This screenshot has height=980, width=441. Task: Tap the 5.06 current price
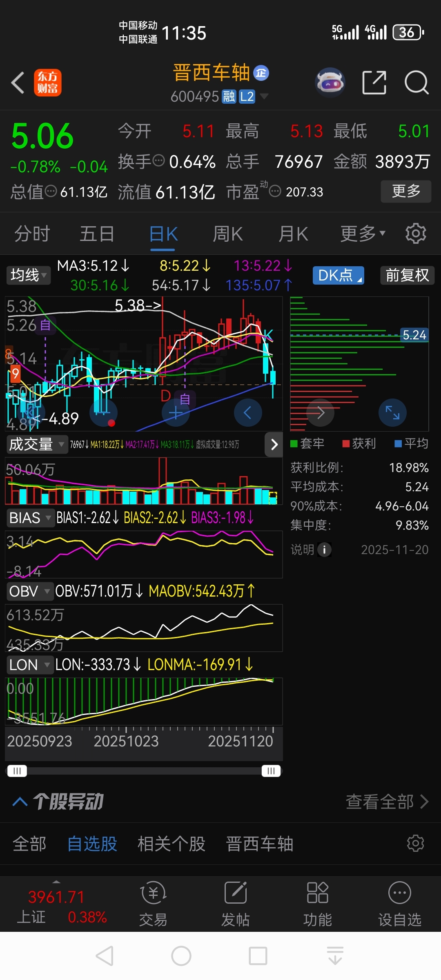pyautogui.click(x=42, y=136)
